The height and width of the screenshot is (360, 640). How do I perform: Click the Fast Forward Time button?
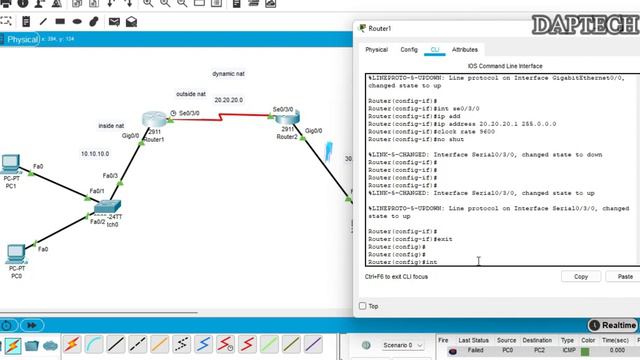pyautogui.click(x=32, y=325)
